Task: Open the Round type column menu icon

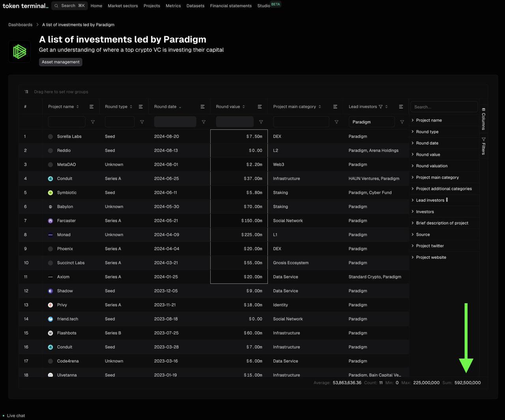Action: [x=141, y=107]
